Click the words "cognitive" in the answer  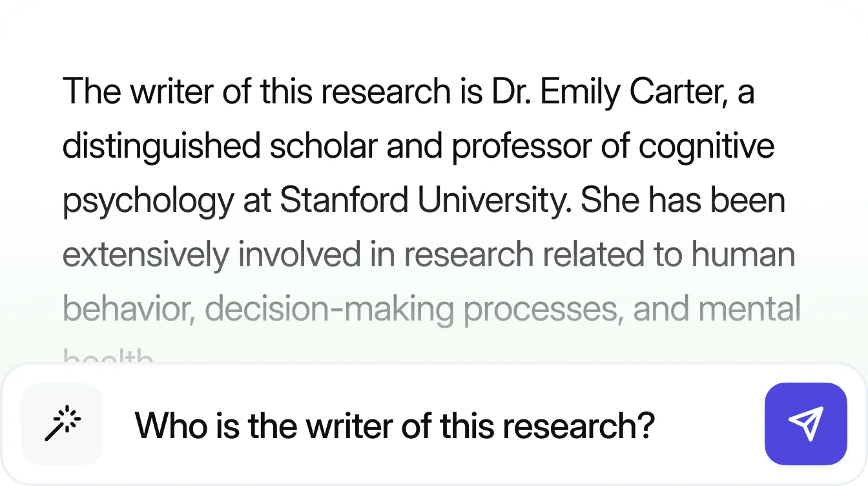pos(707,146)
